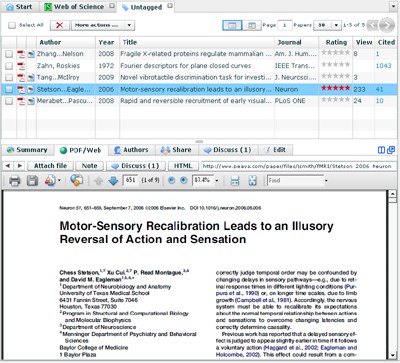Viewport: 400px width, 363px height.
Task: Set star rating for Zahn, Roskies paper
Action: point(335,65)
